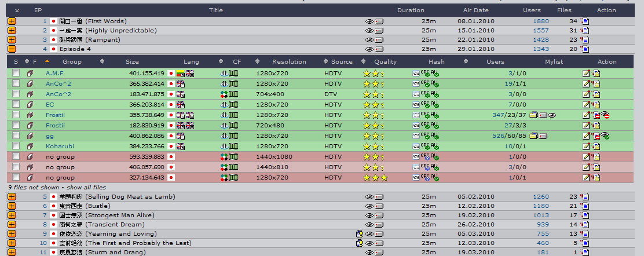644x256 pixels.
Task: Open the 1880 users count for episode 1
Action: tap(532, 21)
